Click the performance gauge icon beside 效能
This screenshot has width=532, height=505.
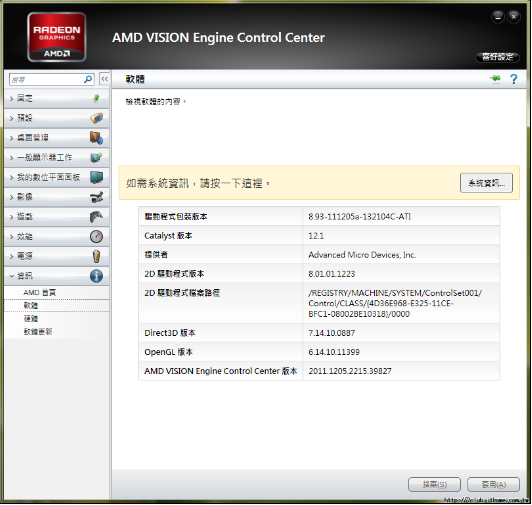pyautogui.click(x=97, y=237)
